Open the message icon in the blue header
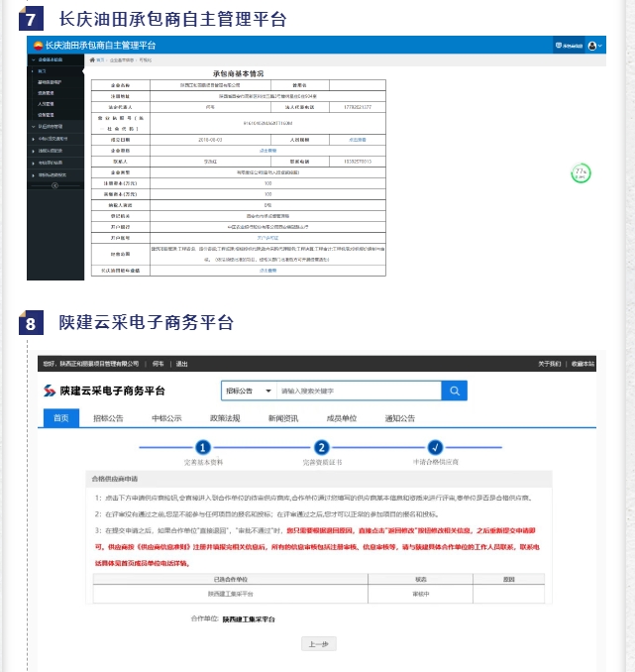 click(559, 46)
